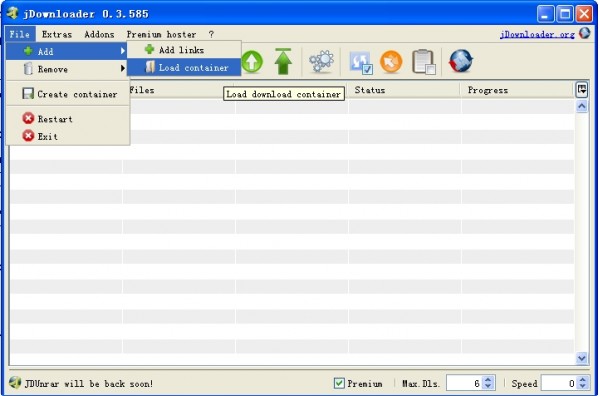Click the green plus icon beside Add links
Image resolution: width=600 pixels, height=396 pixels.
[149, 49]
